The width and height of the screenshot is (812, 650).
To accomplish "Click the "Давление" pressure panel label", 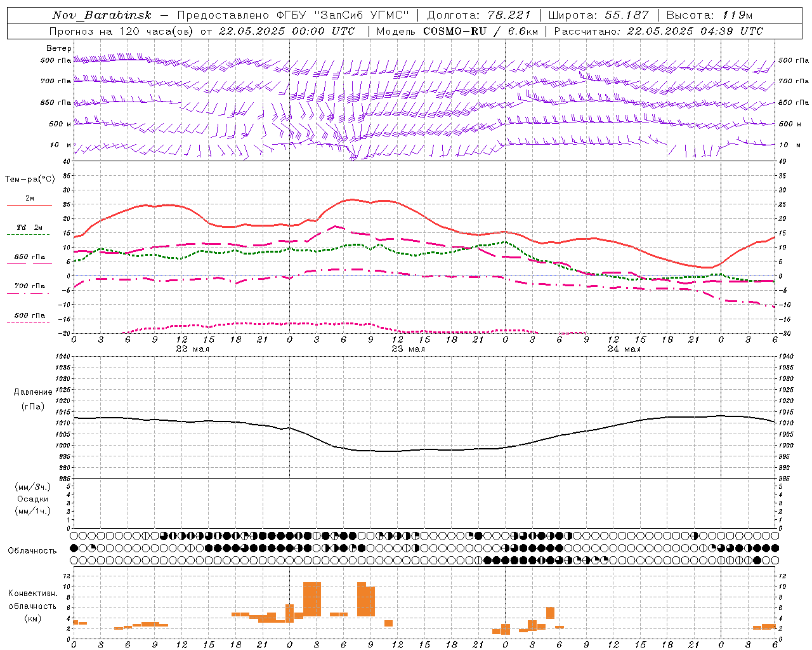I will pos(33,392).
